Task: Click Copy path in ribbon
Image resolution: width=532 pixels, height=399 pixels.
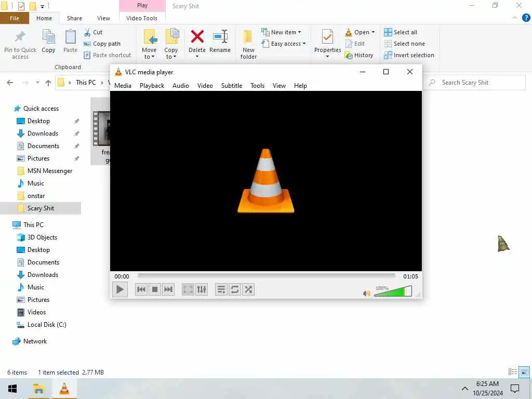Action: (102, 44)
